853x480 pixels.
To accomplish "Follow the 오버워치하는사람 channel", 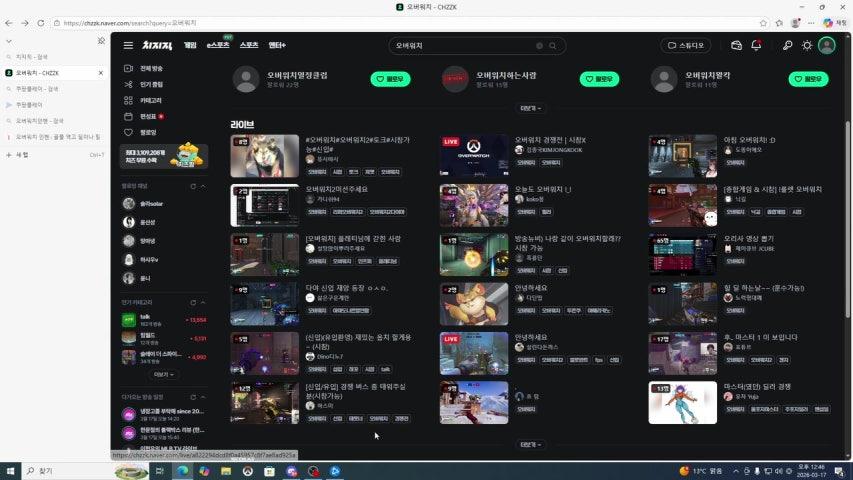I will 599,79.
